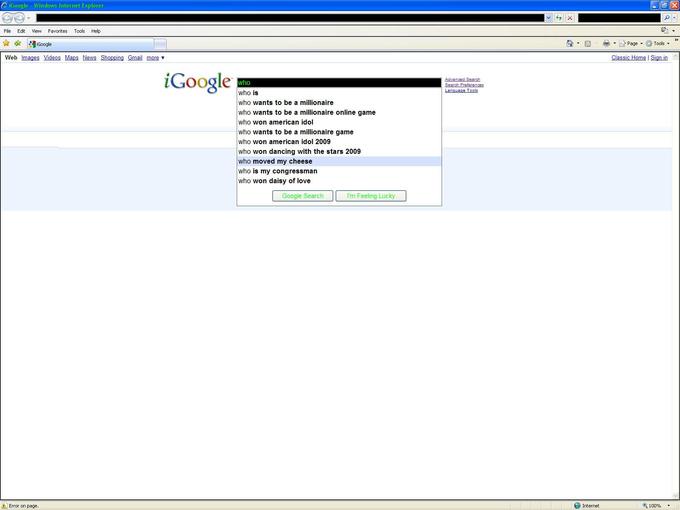The width and height of the screenshot is (680, 510).
Task: Open the Tools dropdown in command bar
Action: click(658, 43)
